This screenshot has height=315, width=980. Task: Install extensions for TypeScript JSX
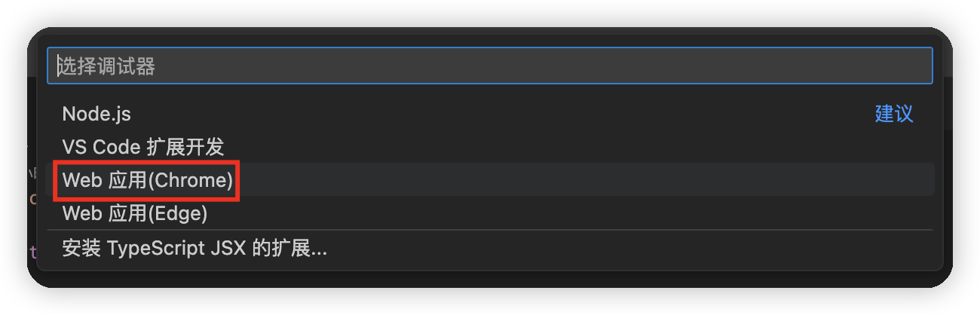[490, 248]
